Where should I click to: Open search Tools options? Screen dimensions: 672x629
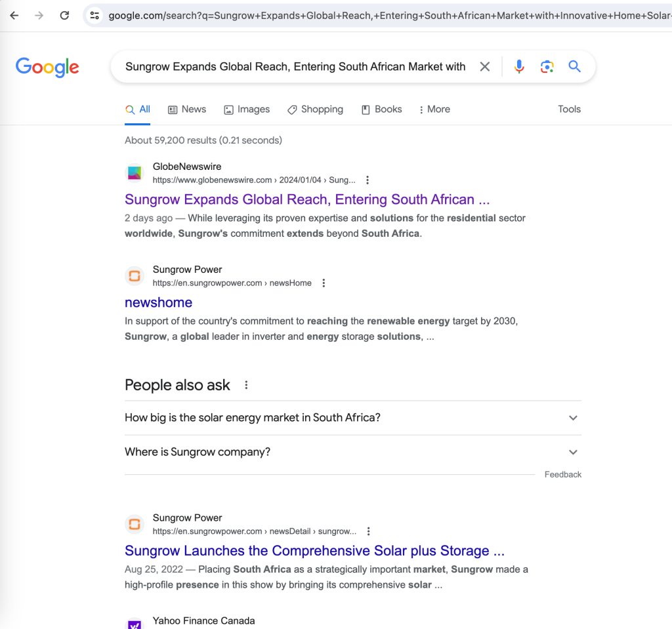click(569, 110)
